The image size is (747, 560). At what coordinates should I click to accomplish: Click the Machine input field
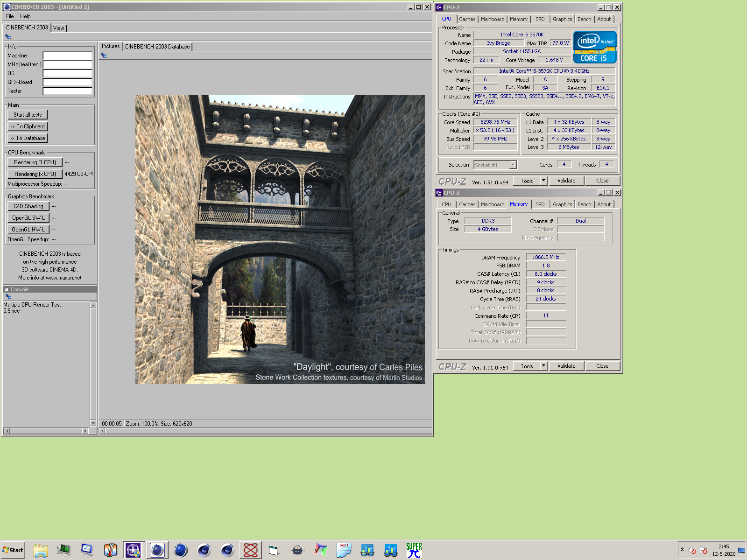click(68, 56)
